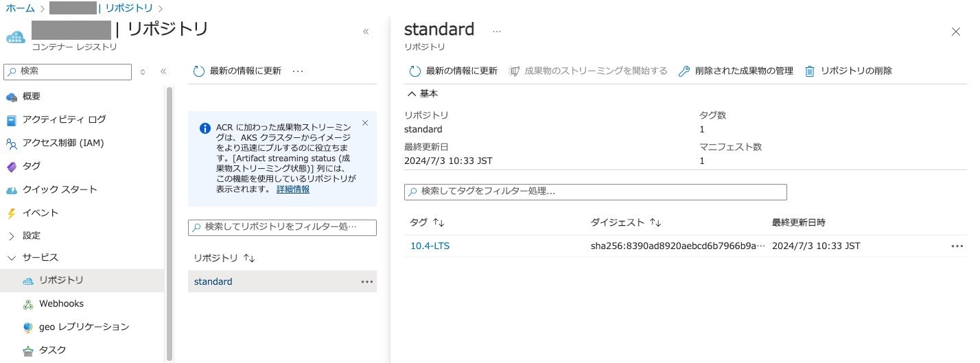
Task: Click the container registry icon in header
Action: [15, 36]
